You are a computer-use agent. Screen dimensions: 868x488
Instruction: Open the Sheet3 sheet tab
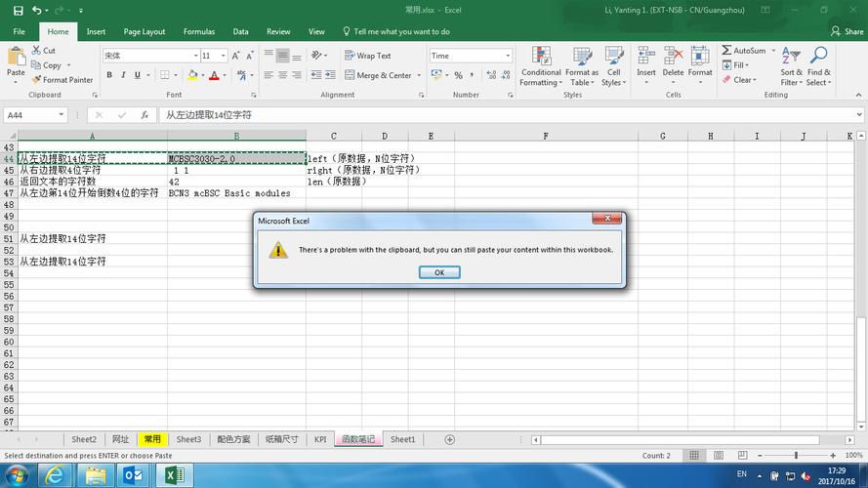point(188,439)
